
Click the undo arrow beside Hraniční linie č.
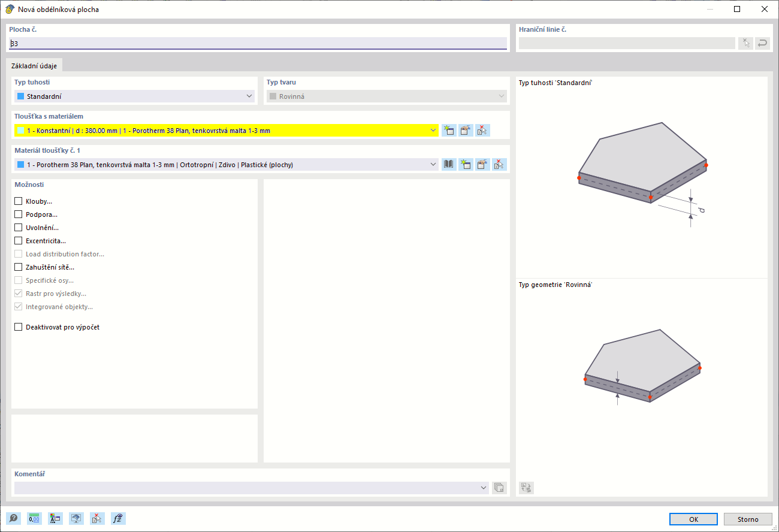point(762,43)
